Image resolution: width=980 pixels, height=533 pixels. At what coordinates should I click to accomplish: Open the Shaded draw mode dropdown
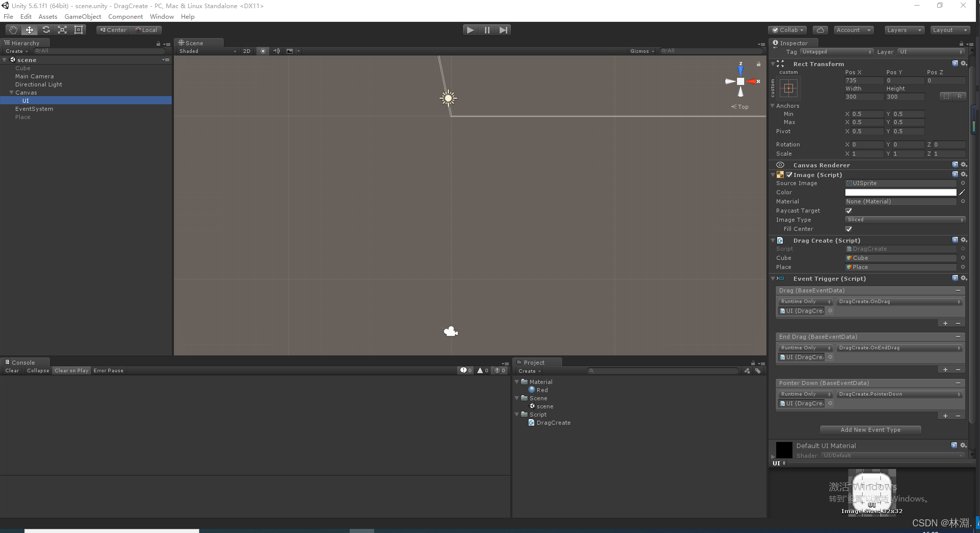[x=207, y=51]
